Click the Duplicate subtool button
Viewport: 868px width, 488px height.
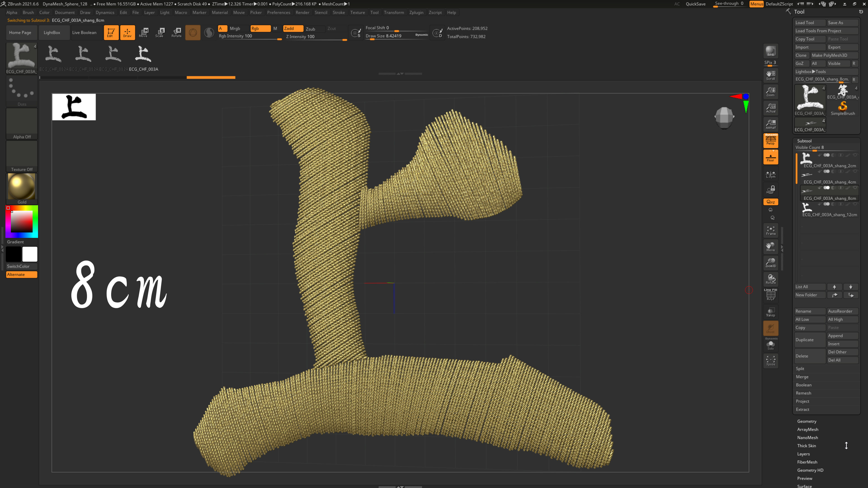point(810,340)
